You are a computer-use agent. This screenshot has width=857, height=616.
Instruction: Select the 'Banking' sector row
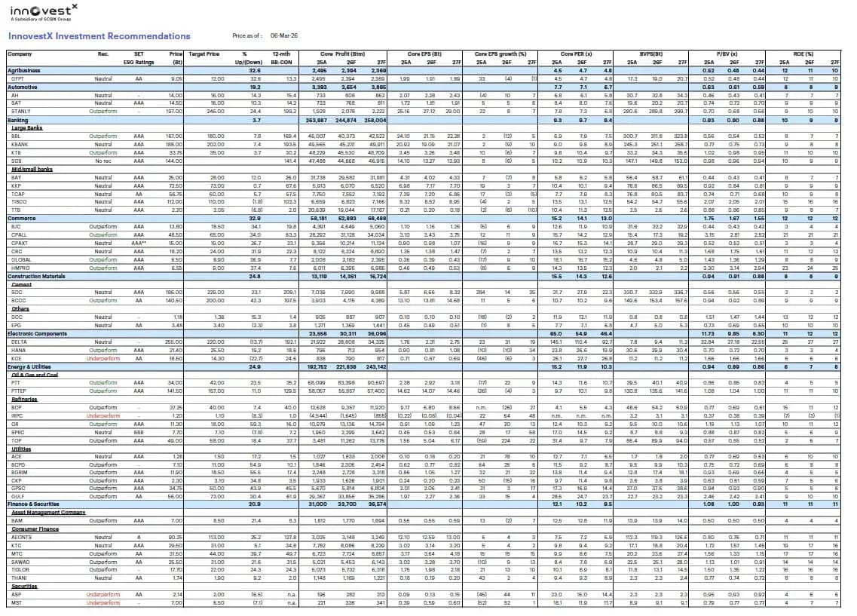(424, 120)
